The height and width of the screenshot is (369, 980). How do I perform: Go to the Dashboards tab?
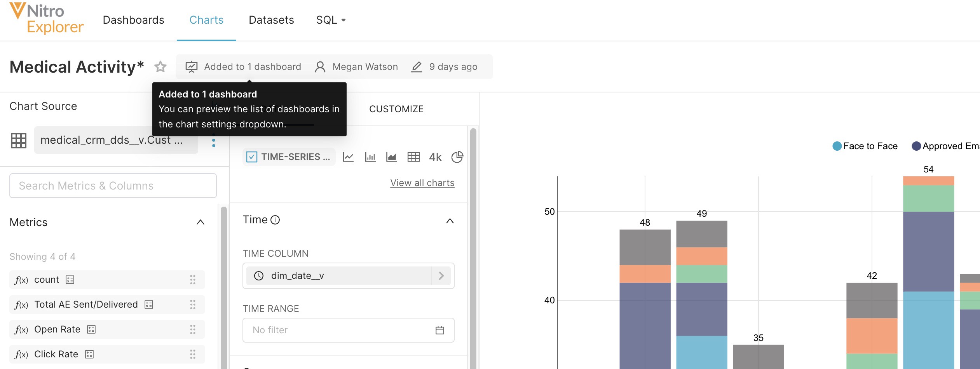pyautogui.click(x=133, y=20)
